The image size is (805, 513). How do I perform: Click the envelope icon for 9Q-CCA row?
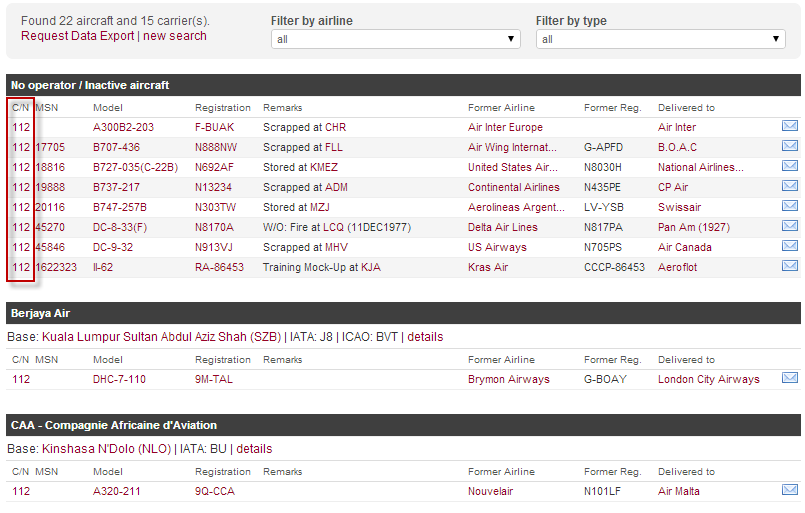pos(789,490)
